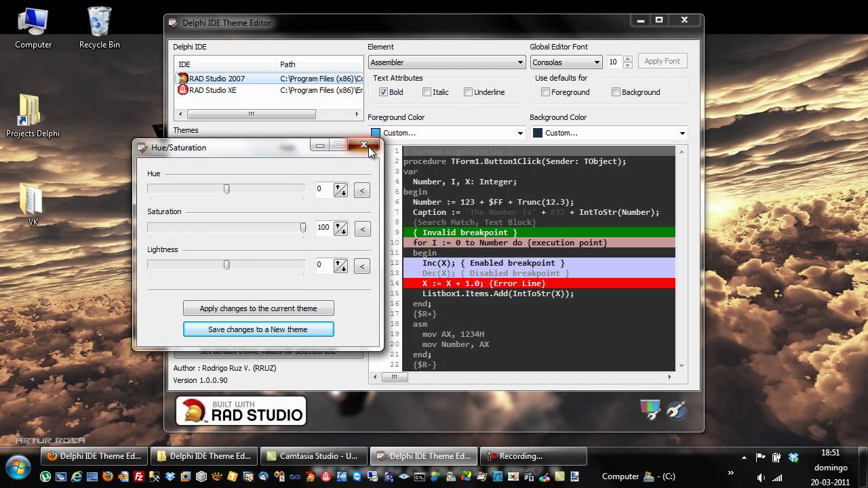Click the code preview horizontal scrollbar
868x488 pixels.
coord(521,377)
